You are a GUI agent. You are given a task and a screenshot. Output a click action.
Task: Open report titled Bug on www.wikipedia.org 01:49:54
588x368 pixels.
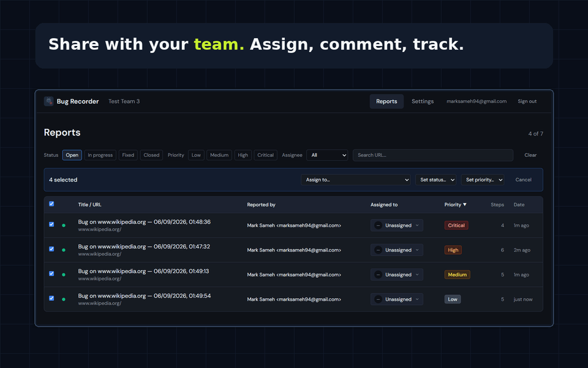click(x=145, y=296)
